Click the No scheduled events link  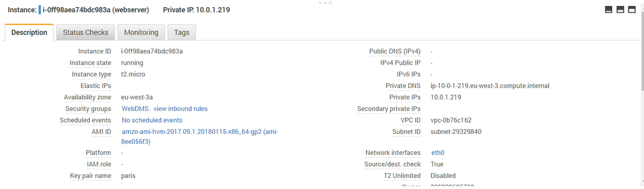(x=152, y=120)
